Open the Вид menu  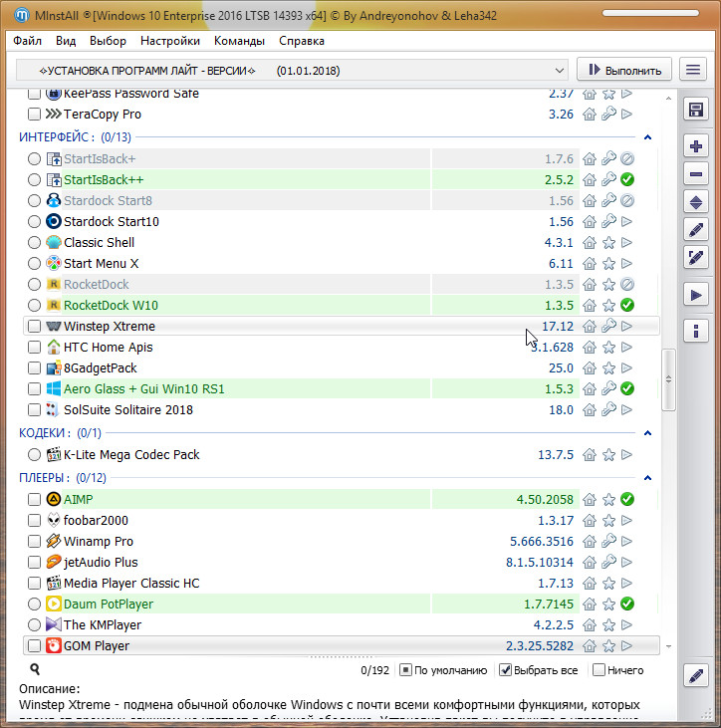point(66,41)
